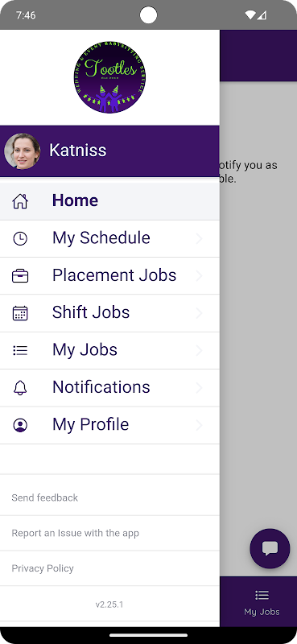Screen dimensions: 297x644
Task: Tap the chevron beside Placement Jobs
Action: (200, 276)
